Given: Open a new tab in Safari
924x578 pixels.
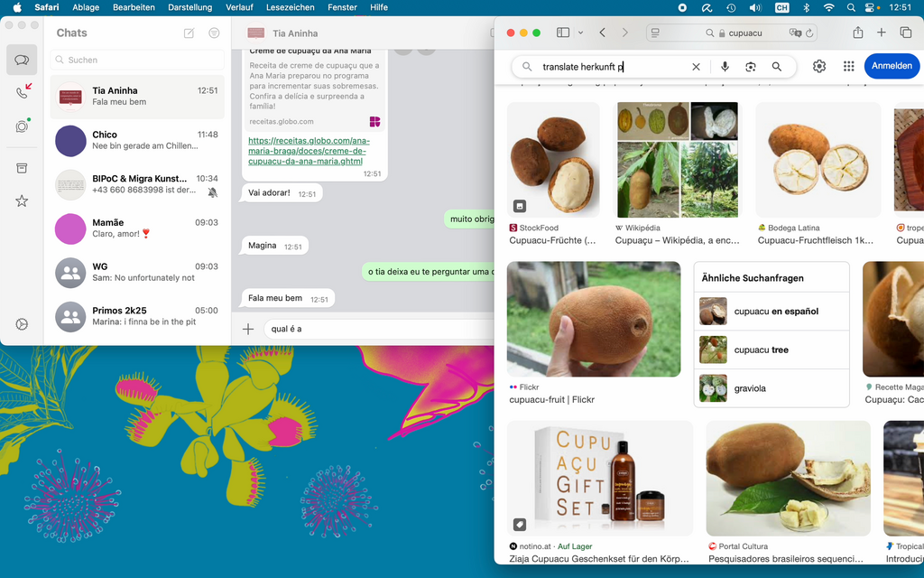Looking at the screenshot, I should coord(881,33).
